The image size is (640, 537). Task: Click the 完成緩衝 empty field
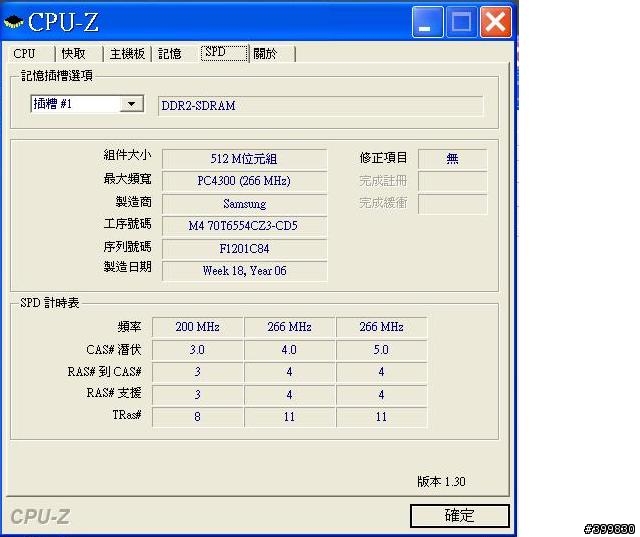click(452, 204)
